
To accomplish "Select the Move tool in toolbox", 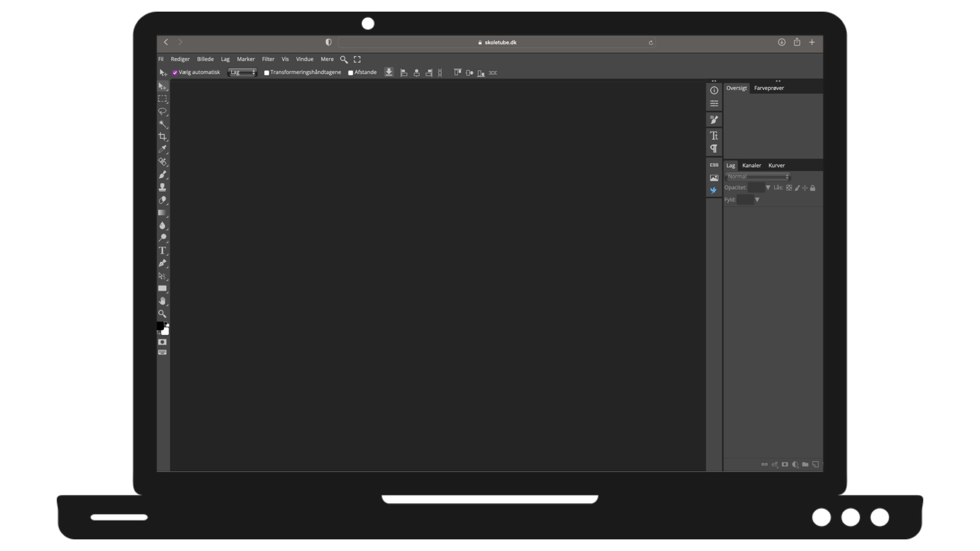I will coord(162,86).
